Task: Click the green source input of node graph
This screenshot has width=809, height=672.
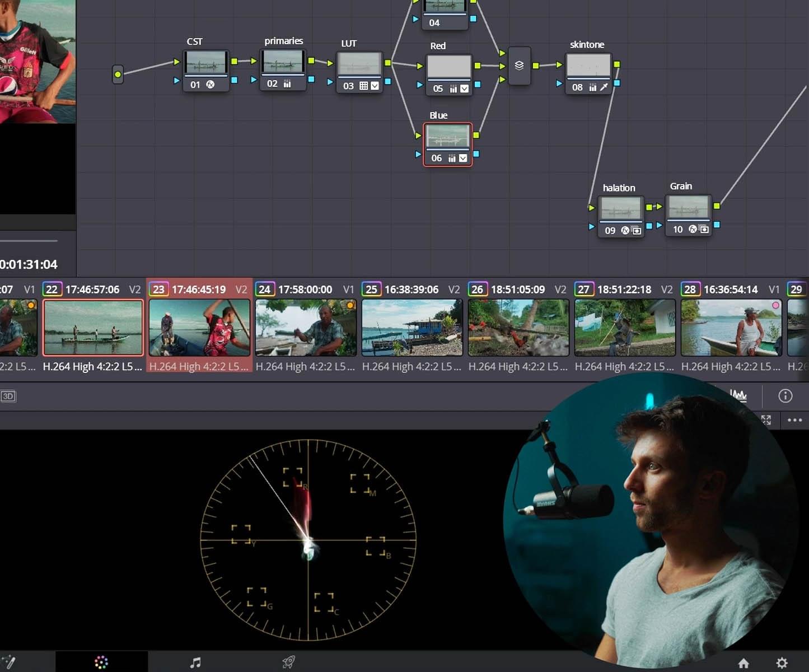Action: 118,74
